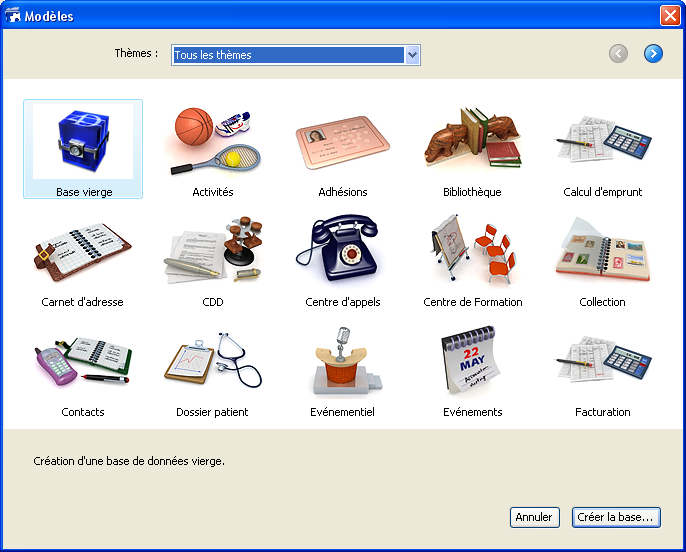This screenshot has height=552, width=686.
Task: Select the Centre de Formation template
Action: 472,253
